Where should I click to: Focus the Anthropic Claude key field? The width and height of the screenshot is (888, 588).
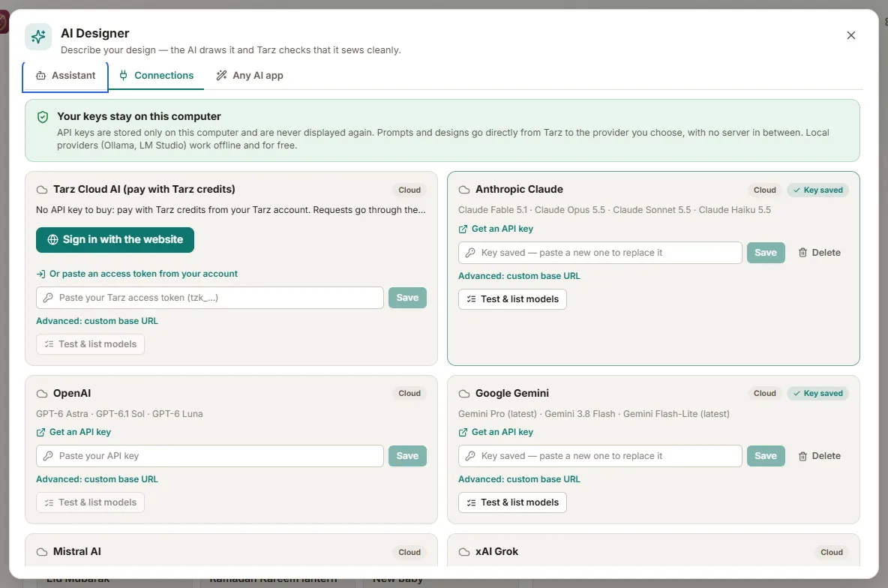tap(600, 253)
